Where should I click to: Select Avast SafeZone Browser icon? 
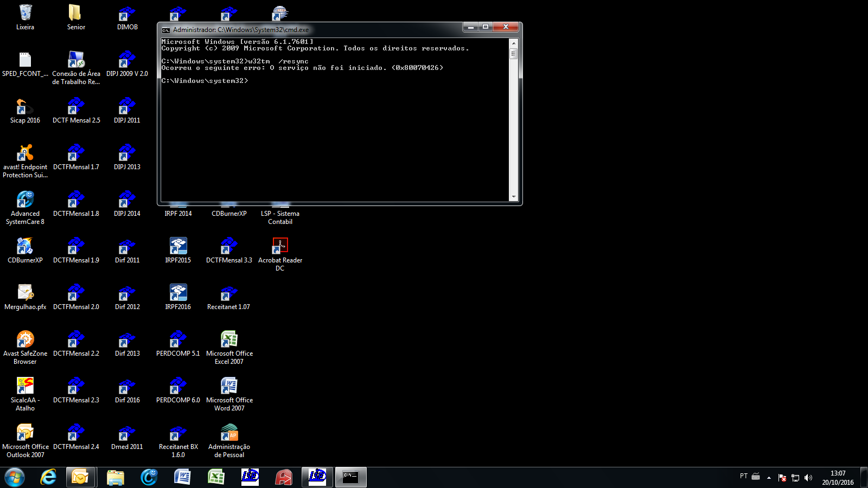[x=25, y=348]
